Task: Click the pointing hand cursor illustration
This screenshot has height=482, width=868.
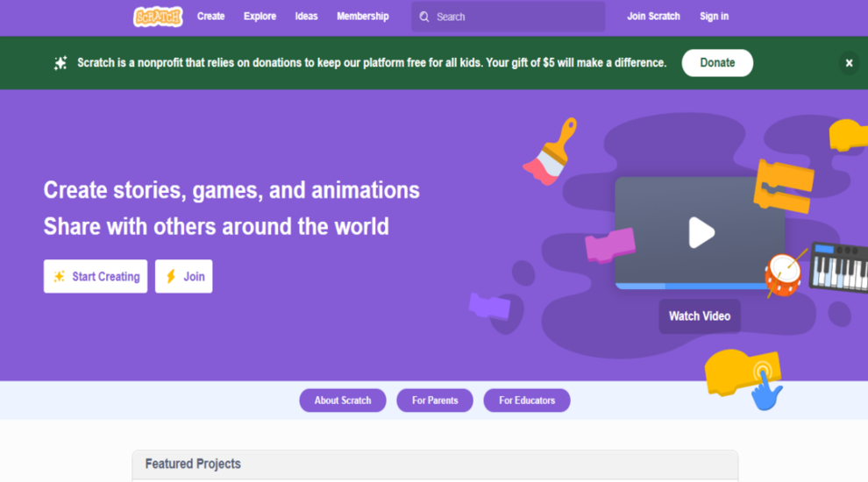Action: [x=767, y=390]
